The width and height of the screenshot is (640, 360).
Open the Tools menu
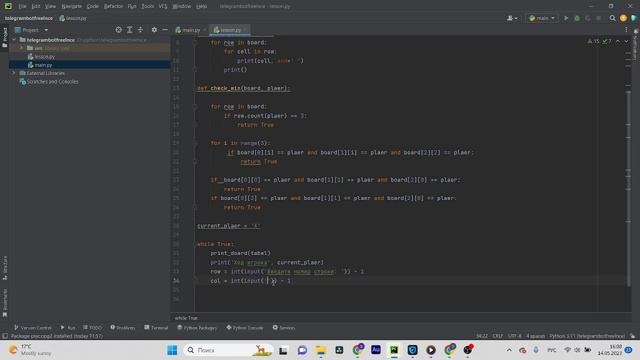pos(148,6)
